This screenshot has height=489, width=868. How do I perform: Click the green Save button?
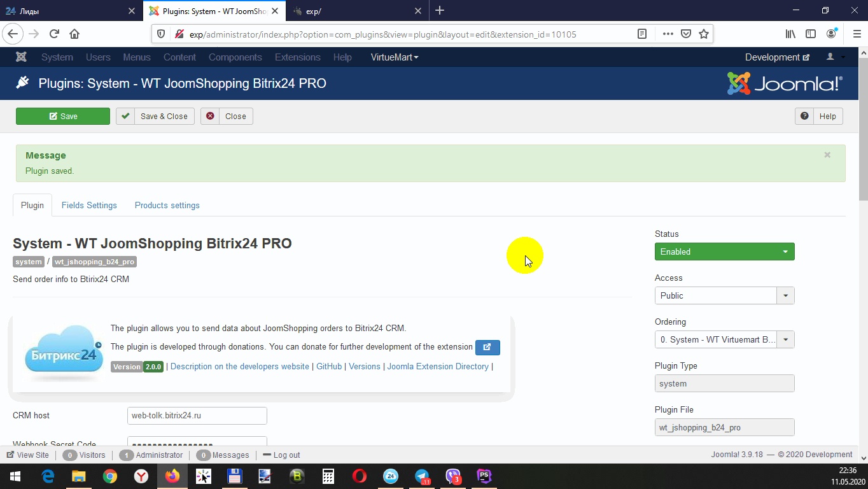click(x=63, y=116)
